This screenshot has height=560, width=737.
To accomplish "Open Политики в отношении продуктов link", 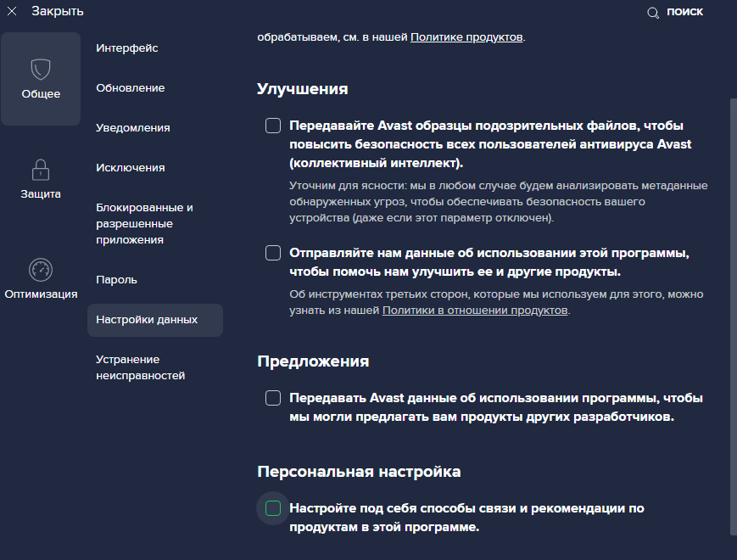I will tap(475, 311).
